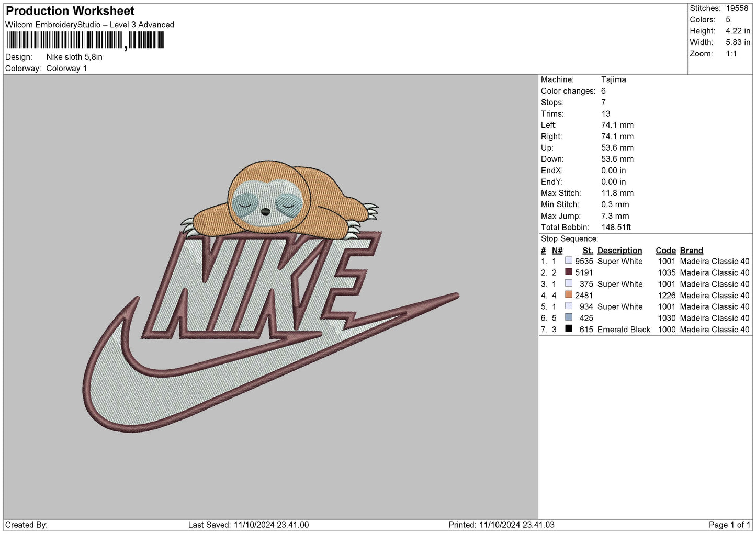Click the 'Code' column header

666,251
